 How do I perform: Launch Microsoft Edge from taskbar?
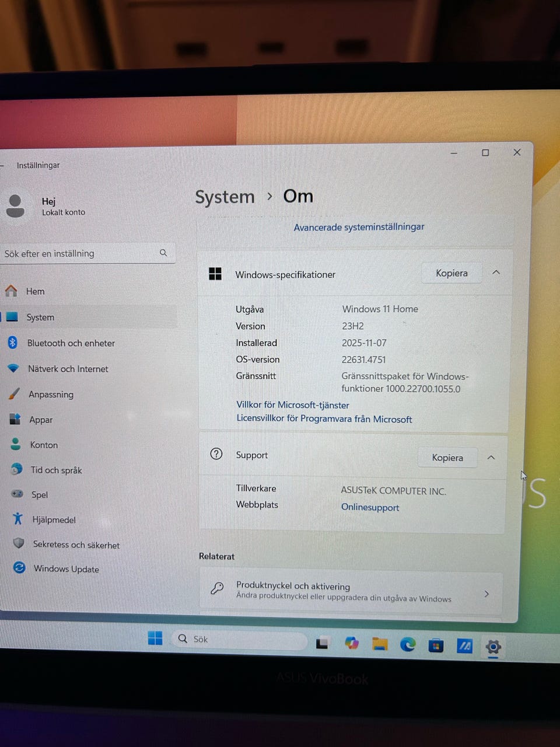408,644
